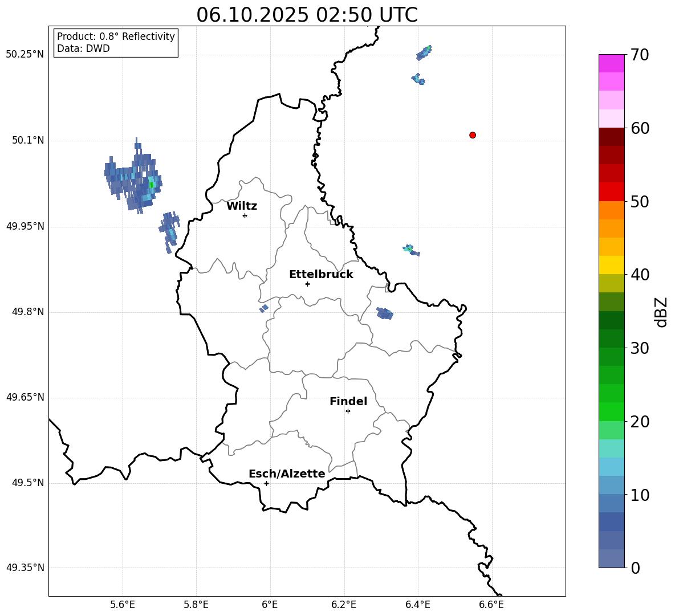Click the 0 label on the colorbar

[635, 568]
